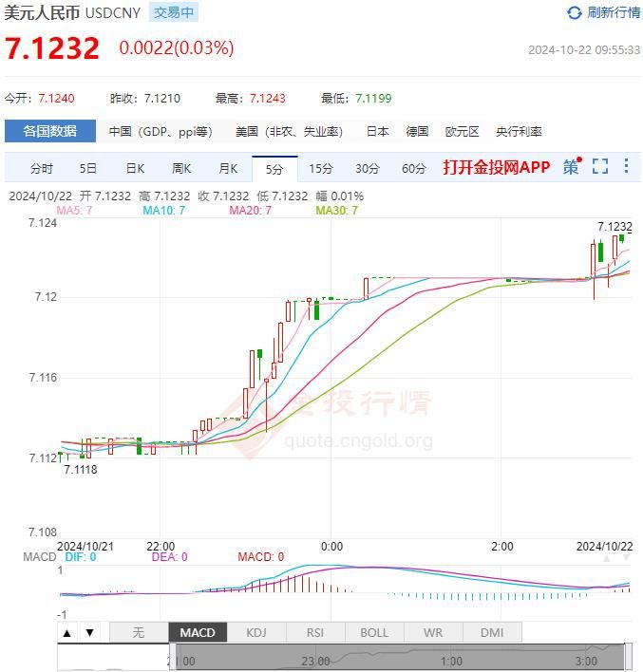This screenshot has height=672, width=643.
Task: Select the BOLL indicator tab
Action: click(x=374, y=632)
